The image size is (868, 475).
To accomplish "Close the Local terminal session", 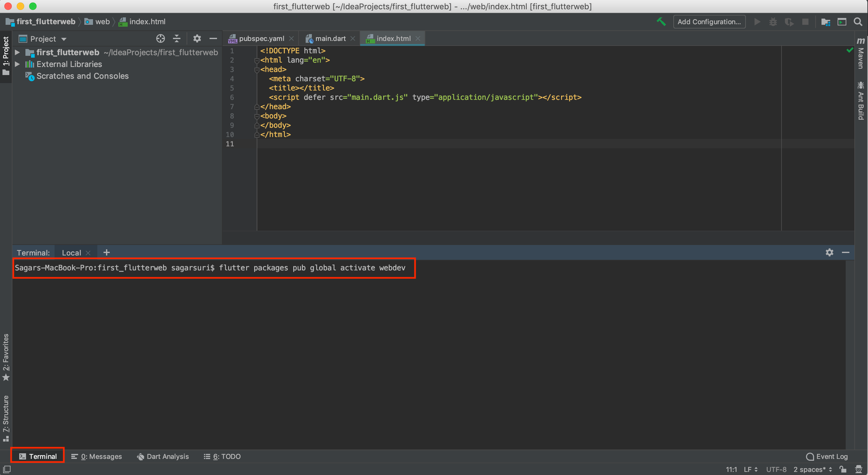I will (88, 252).
